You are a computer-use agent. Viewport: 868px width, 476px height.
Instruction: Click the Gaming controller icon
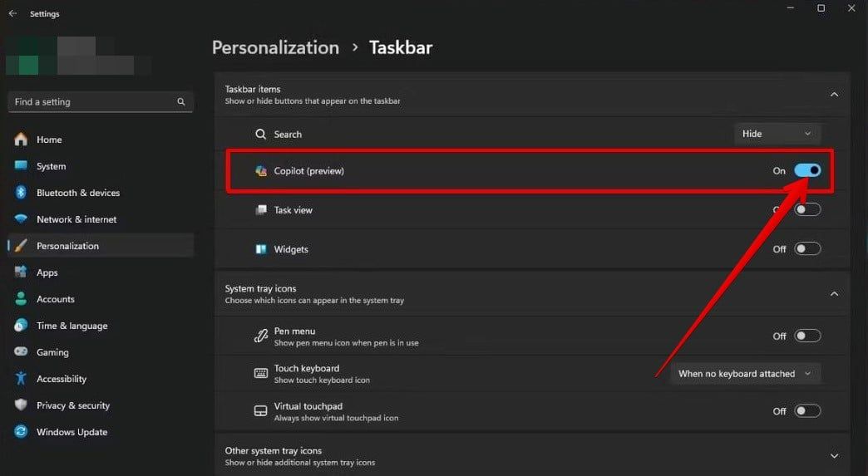pos(21,352)
